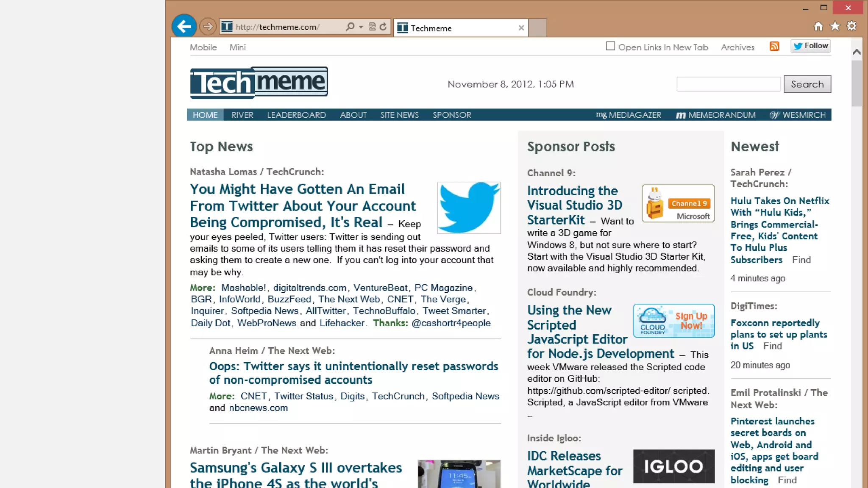
Task: Click into the Techmeme search text field
Action: pyautogui.click(x=728, y=84)
